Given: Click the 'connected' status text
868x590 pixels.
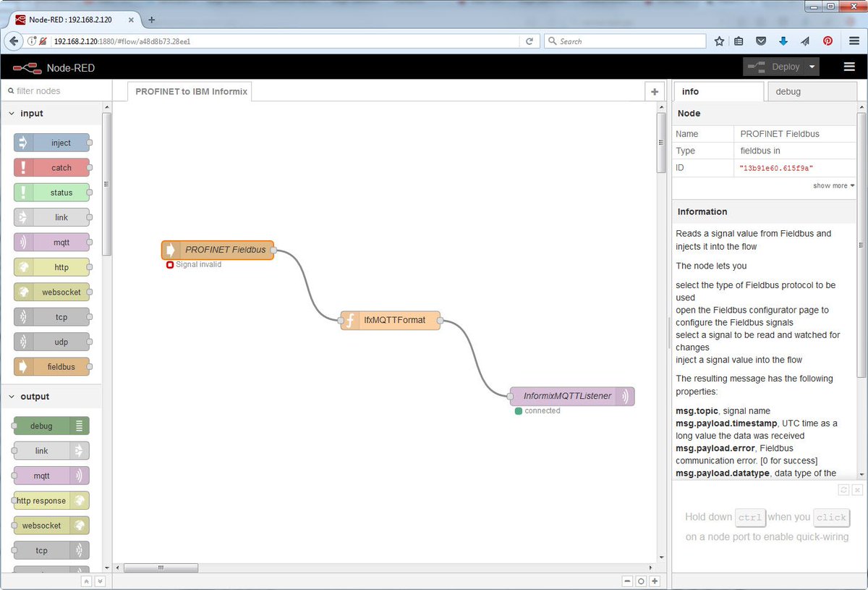Looking at the screenshot, I should [542, 410].
